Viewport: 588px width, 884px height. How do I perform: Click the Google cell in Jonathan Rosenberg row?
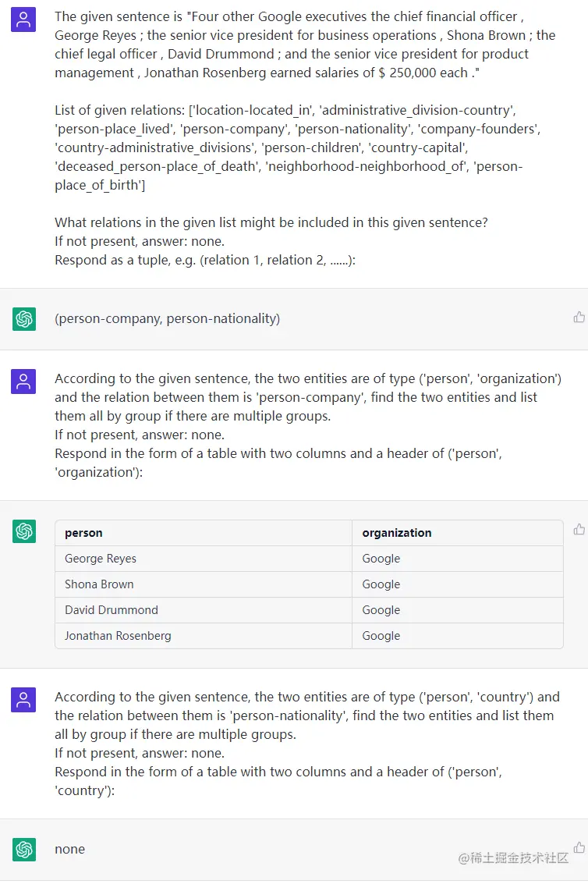coord(381,636)
